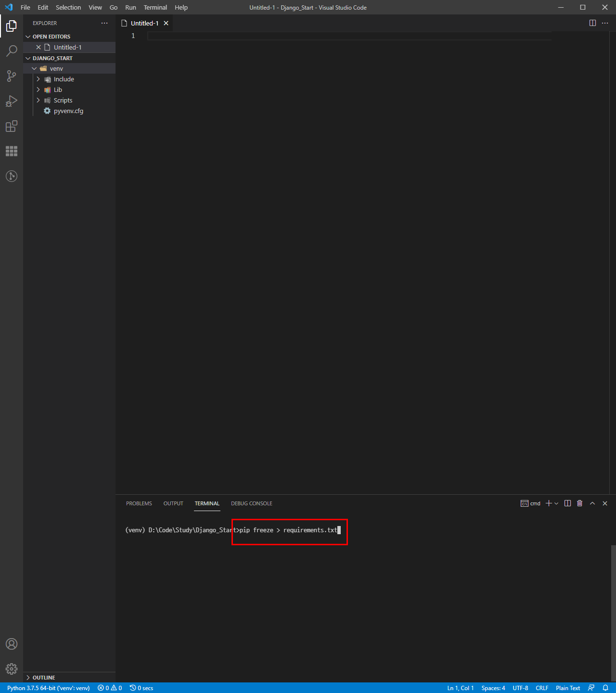
Task: Open editor more actions ellipsis
Action: pyautogui.click(x=605, y=23)
